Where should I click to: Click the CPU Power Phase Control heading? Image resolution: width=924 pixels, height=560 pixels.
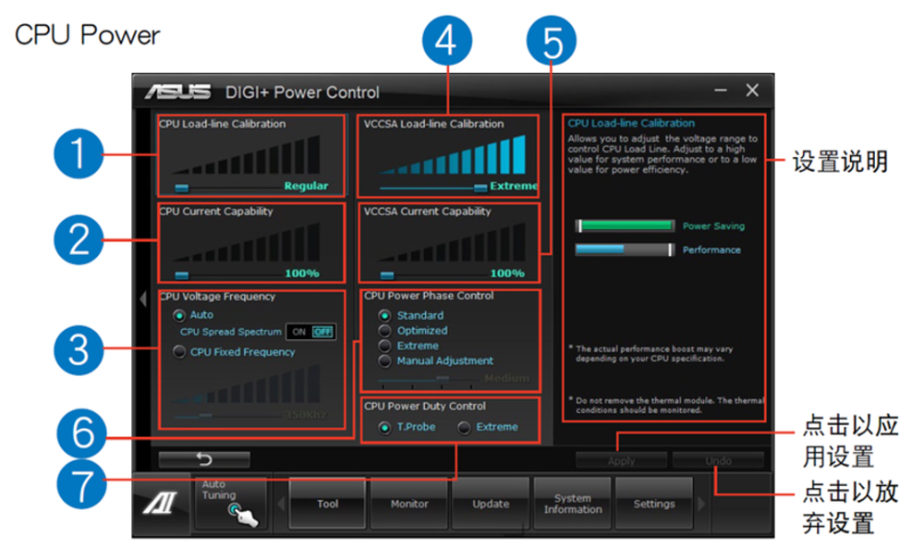click(x=429, y=296)
